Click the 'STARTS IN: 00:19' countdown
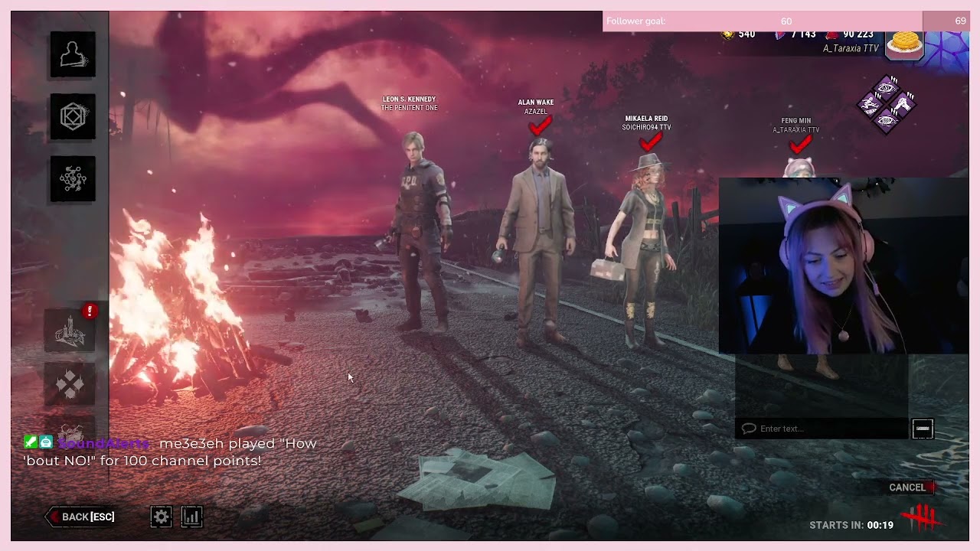Screen dimensions: 980x551 click(851, 525)
